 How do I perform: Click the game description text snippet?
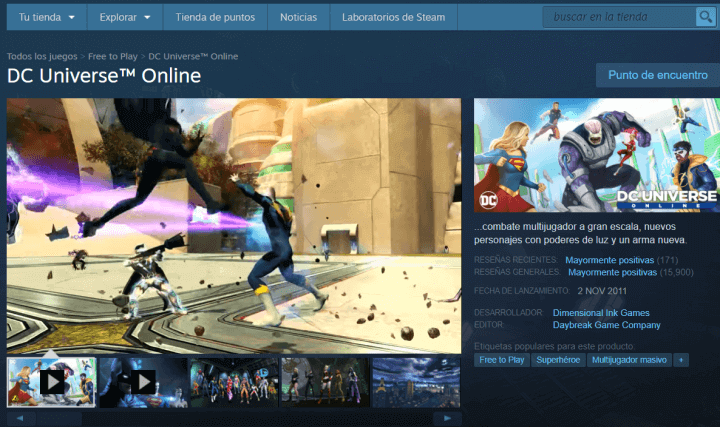point(580,233)
